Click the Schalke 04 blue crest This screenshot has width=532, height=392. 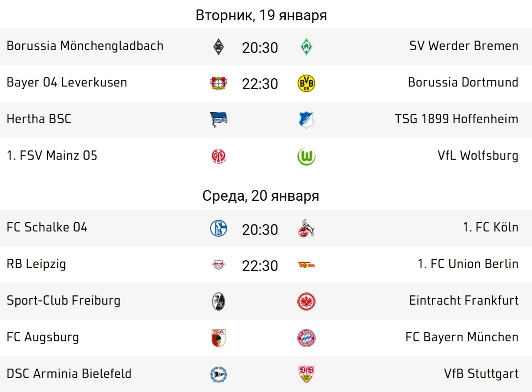pos(219,228)
